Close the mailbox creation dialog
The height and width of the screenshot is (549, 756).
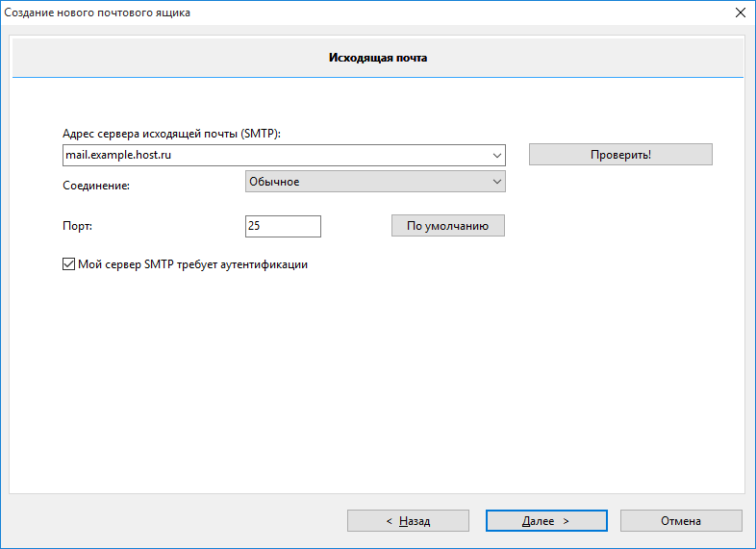point(741,12)
